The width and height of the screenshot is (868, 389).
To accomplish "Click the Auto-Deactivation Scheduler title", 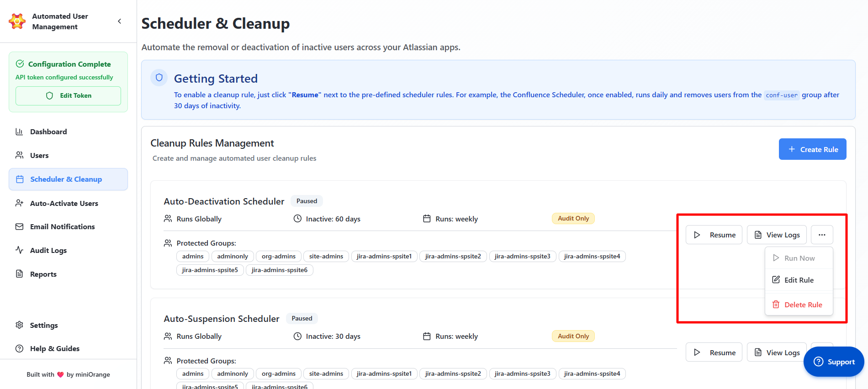I will (x=224, y=201).
